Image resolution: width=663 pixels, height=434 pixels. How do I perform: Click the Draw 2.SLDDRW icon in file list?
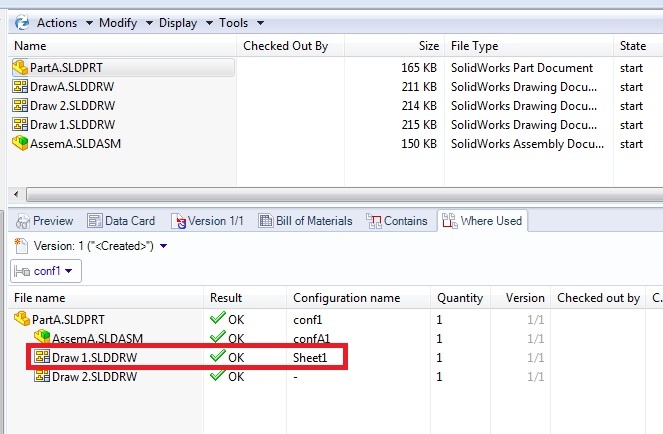pyautogui.click(x=20, y=106)
